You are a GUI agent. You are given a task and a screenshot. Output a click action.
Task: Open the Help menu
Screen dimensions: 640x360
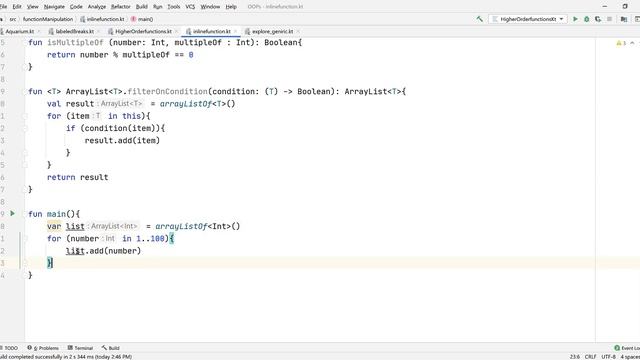tap(231, 7)
